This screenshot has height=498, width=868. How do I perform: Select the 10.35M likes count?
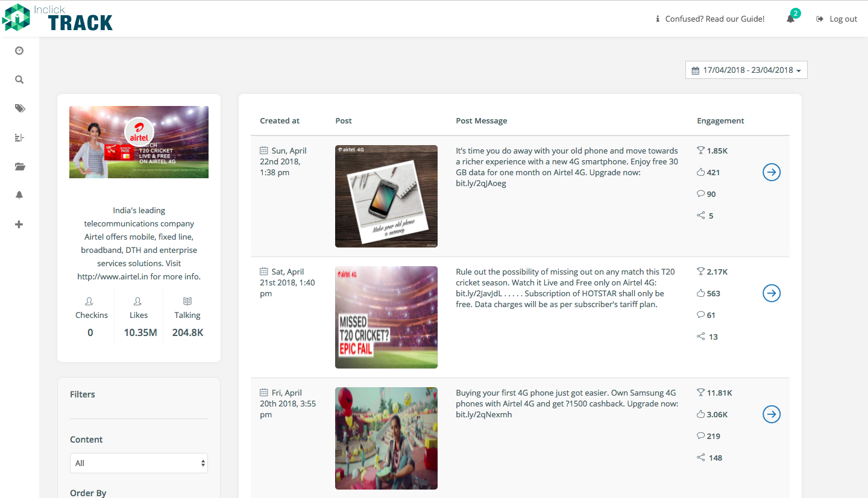[140, 332]
